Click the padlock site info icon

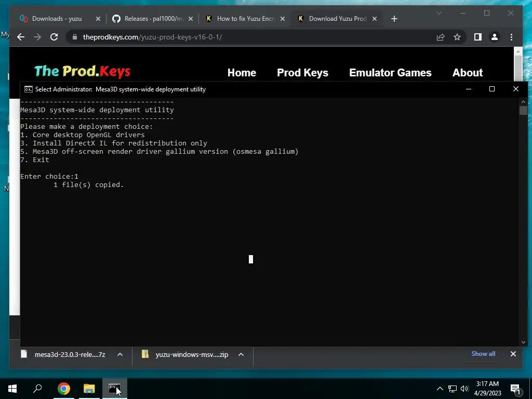(x=75, y=37)
